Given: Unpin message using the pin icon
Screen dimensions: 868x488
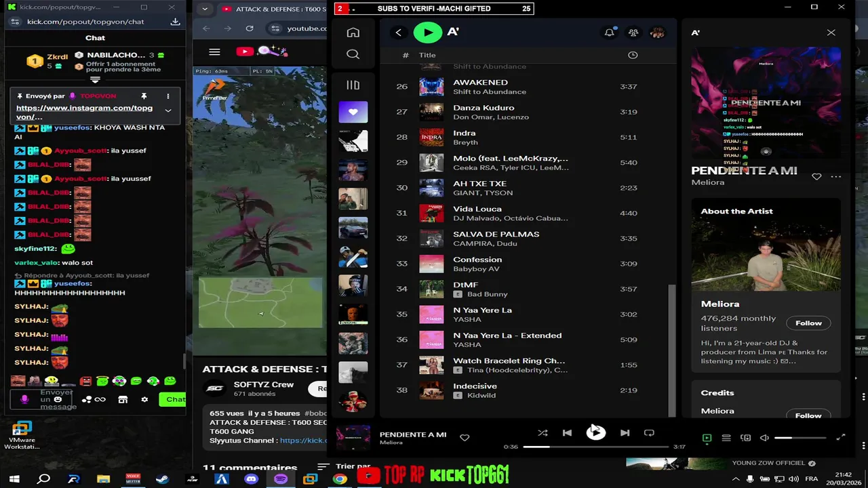Looking at the screenshot, I should 144,96.
